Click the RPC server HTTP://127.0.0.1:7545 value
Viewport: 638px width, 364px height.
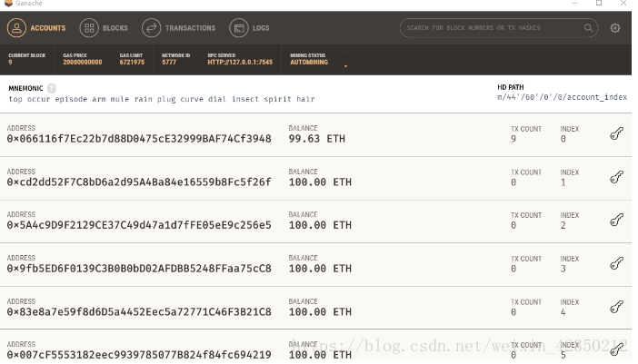pos(240,62)
